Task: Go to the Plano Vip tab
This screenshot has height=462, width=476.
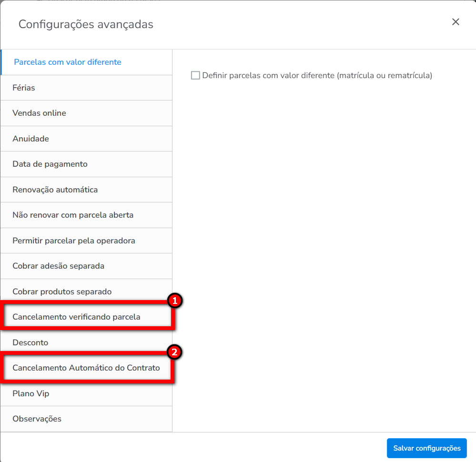Action: coord(31,393)
